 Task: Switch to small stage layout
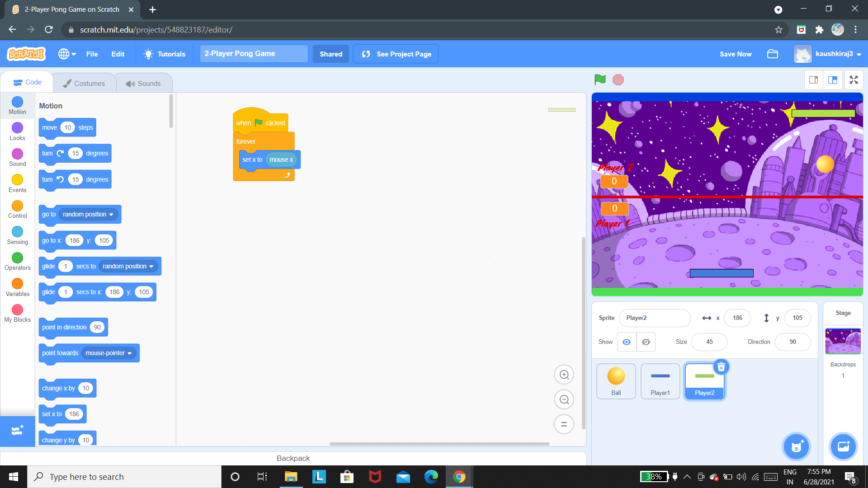[x=813, y=80]
